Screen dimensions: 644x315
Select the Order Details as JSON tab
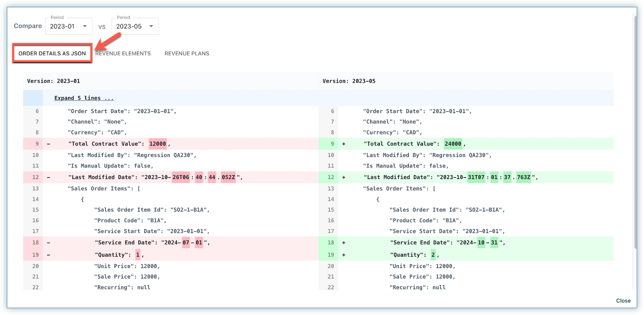(52, 54)
